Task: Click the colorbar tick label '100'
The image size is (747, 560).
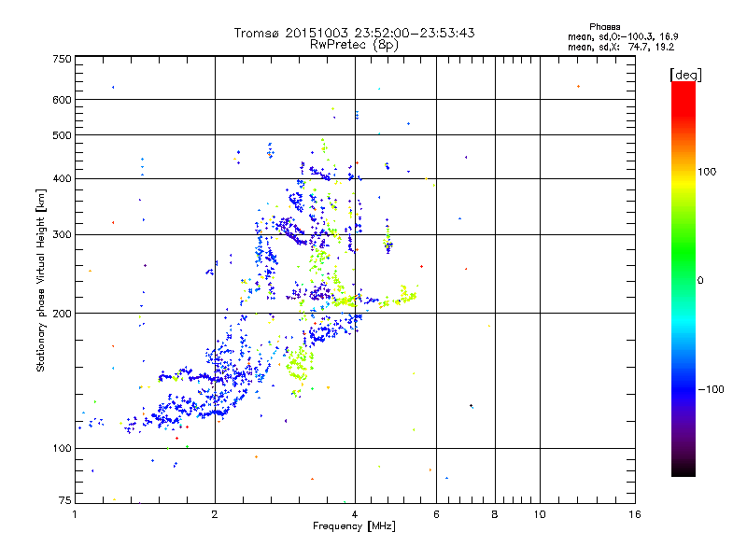Action: pos(707,172)
